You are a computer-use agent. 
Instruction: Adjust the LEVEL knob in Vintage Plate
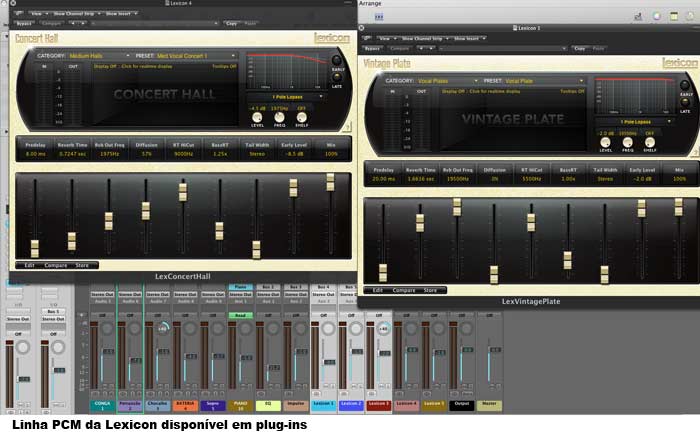pyautogui.click(x=605, y=142)
